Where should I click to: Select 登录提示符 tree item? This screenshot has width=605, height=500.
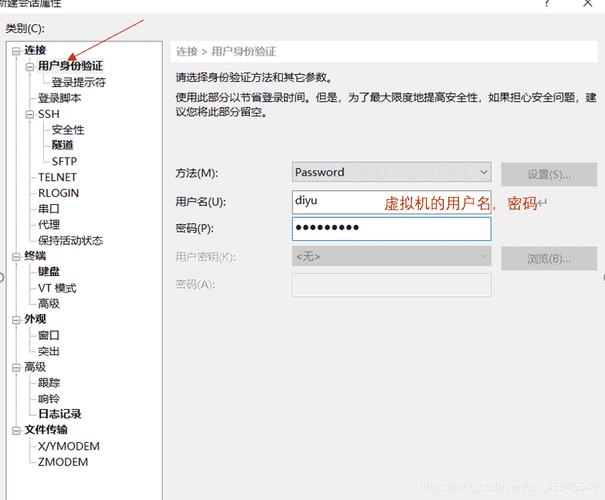click(x=78, y=82)
